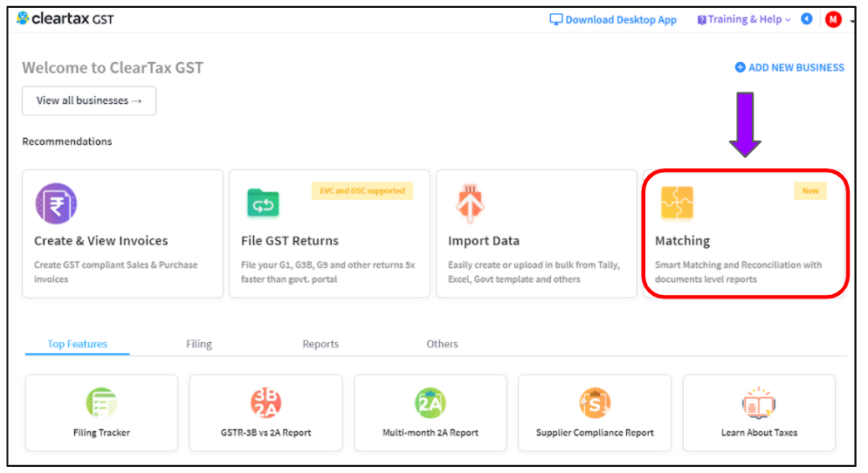Click the orange Supplier Compliance icon
Viewport: 868px width, 473px height.
(x=595, y=402)
